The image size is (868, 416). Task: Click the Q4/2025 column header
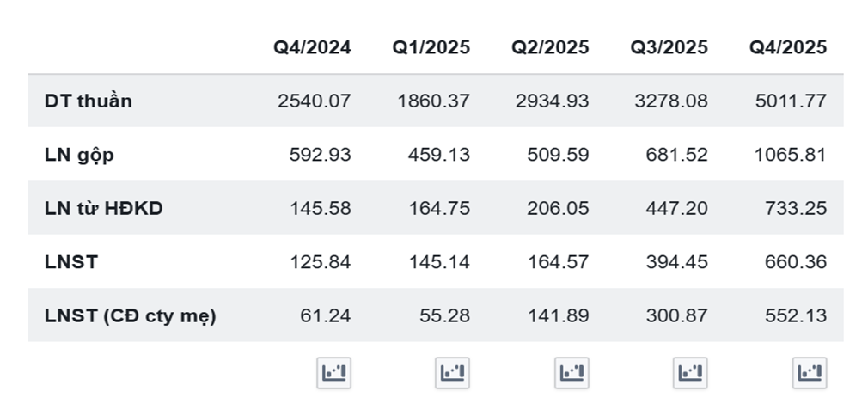pyautogui.click(x=788, y=47)
